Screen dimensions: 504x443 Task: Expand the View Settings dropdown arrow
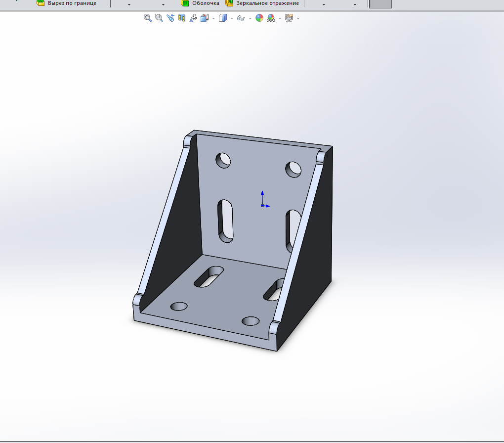298,19
